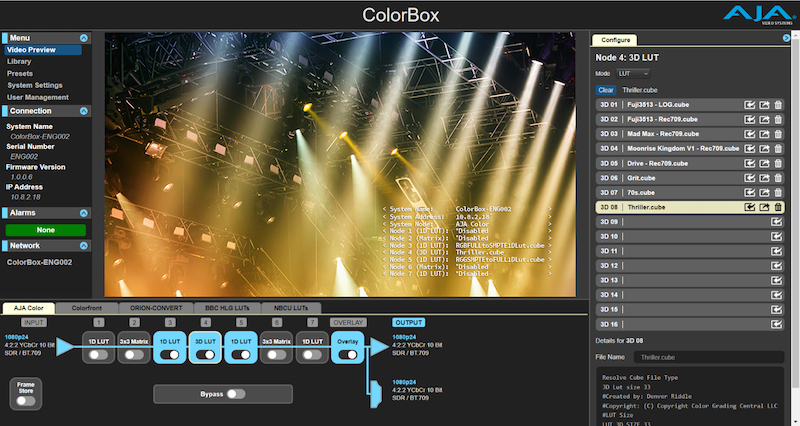Image resolution: width=800 pixels, height=426 pixels.
Task: Disable node 3 1D LUT switch
Action: (170, 355)
